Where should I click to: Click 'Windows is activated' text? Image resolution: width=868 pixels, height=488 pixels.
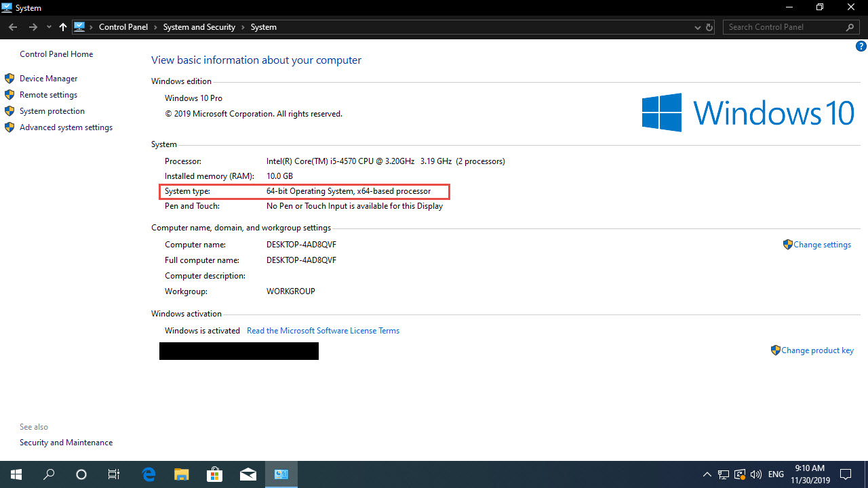[x=202, y=331]
